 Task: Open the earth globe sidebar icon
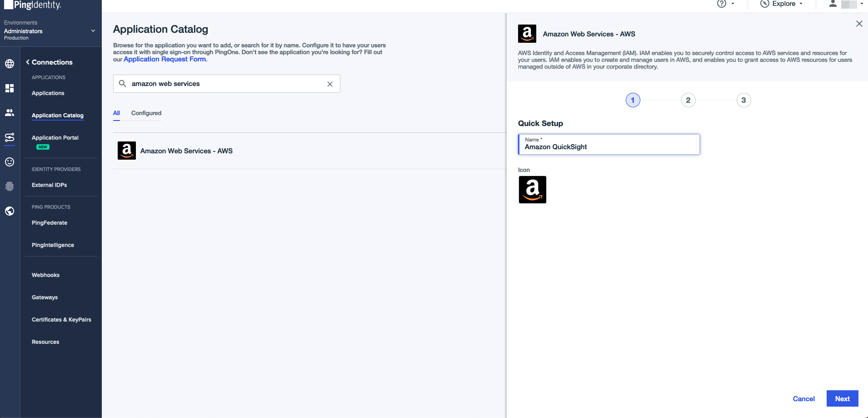(10, 211)
